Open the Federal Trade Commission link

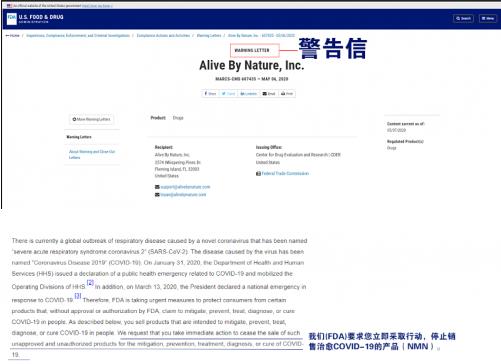(285, 173)
